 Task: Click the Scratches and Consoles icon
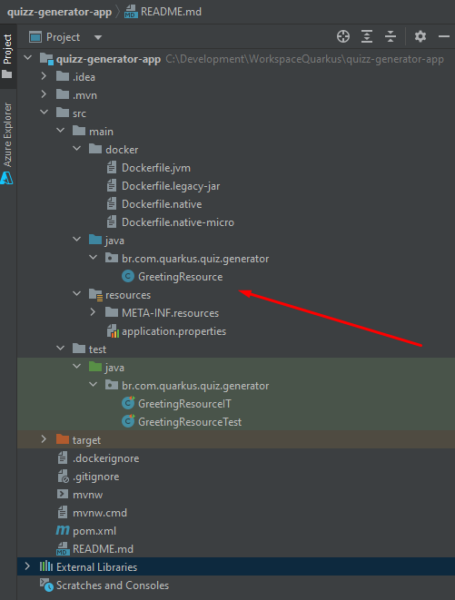46,585
